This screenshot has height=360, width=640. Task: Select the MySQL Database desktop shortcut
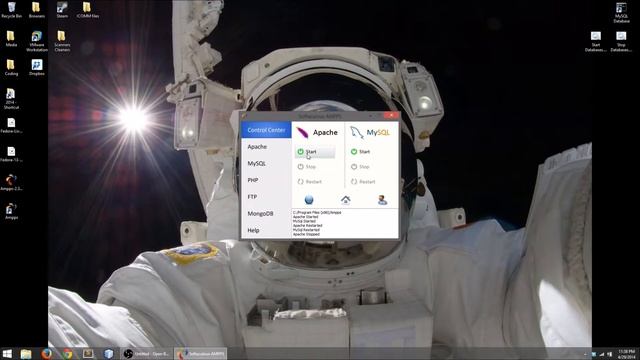point(621,12)
